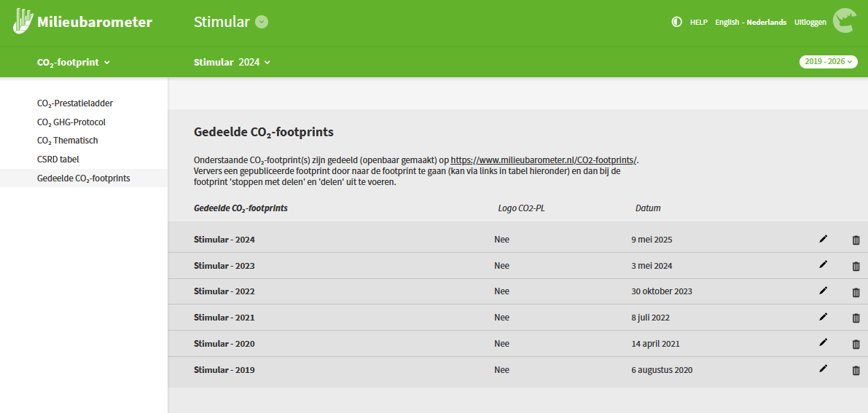The image size is (868, 413).
Task: Select CO2 Thematisch in sidebar
Action: pos(68,141)
